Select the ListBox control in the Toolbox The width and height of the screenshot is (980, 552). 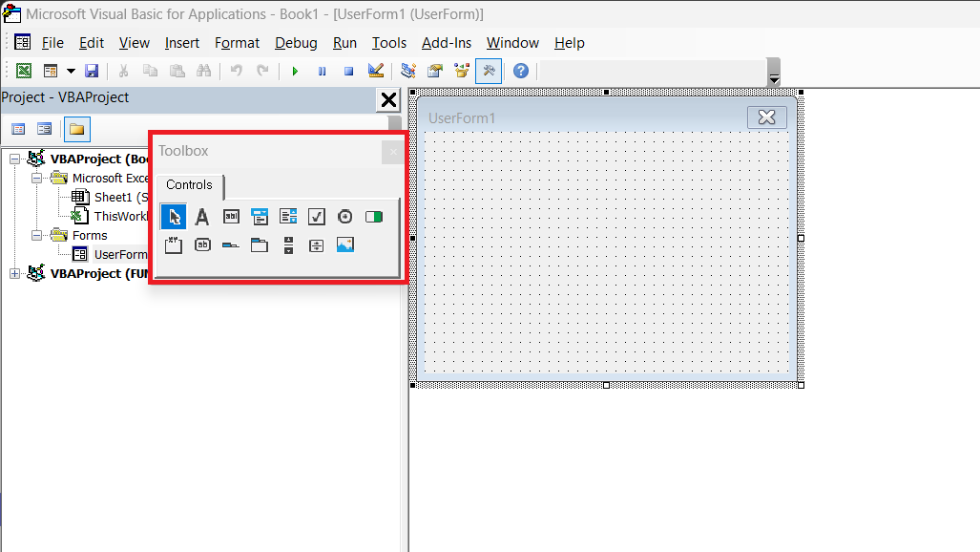pyautogui.click(x=288, y=217)
